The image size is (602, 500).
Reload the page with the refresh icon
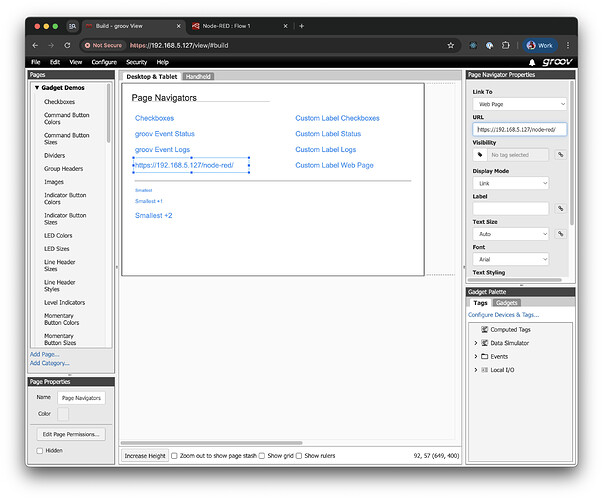[67, 45]
